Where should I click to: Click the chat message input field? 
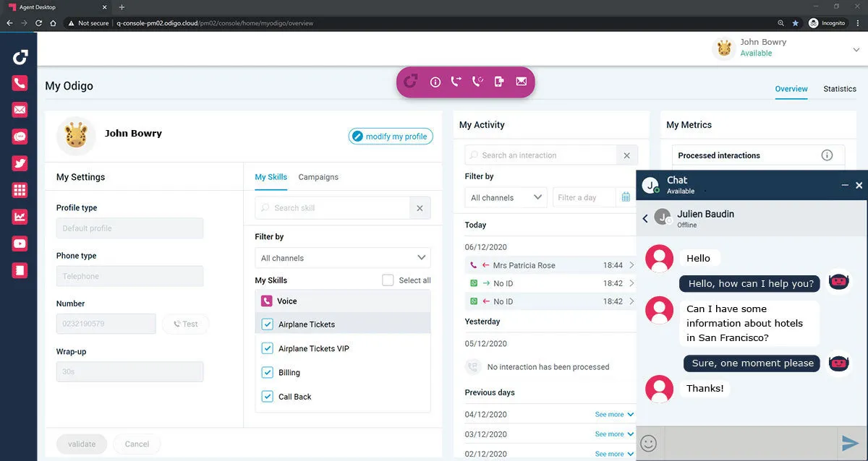point(749,443)
